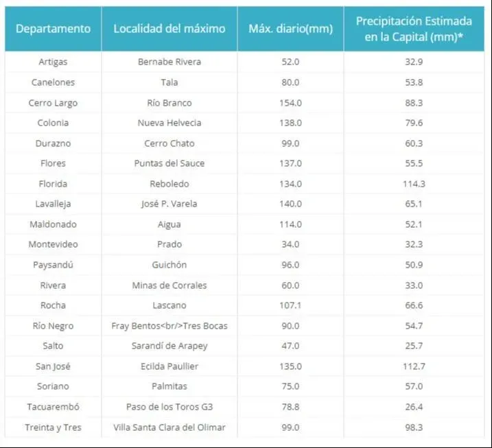
Task: Click the Localidad del máximo header
Action: pos(169,29)
